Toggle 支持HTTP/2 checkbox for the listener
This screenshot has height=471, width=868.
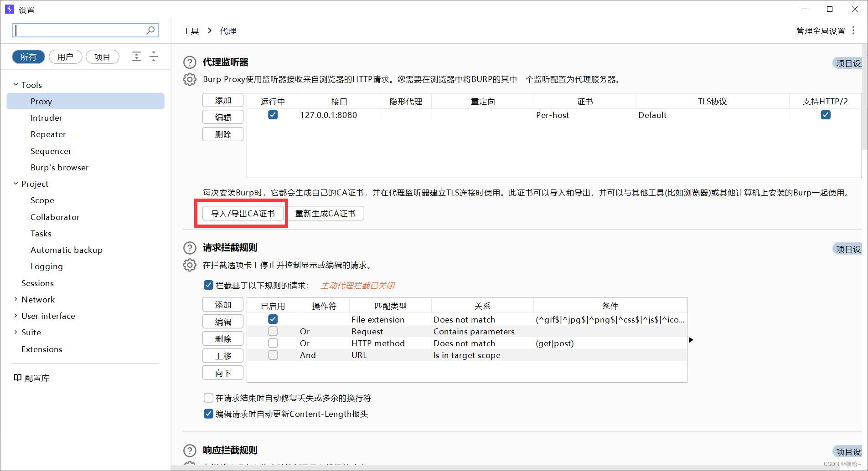(x=826, y=115)
